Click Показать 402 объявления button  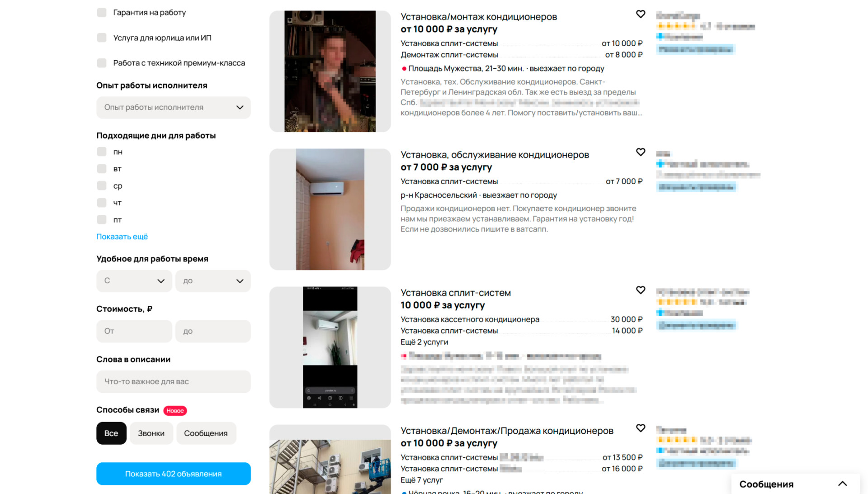pos(174,474)
